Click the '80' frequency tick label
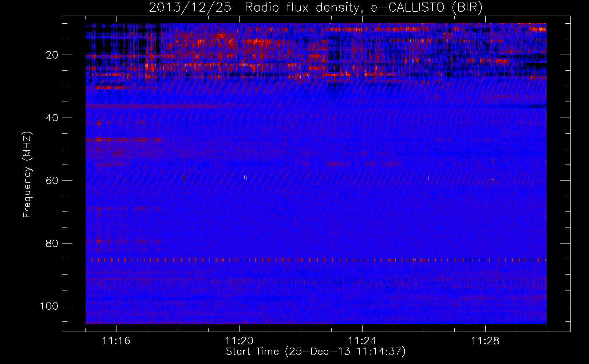Screen dimensions: 589x364 52,243
